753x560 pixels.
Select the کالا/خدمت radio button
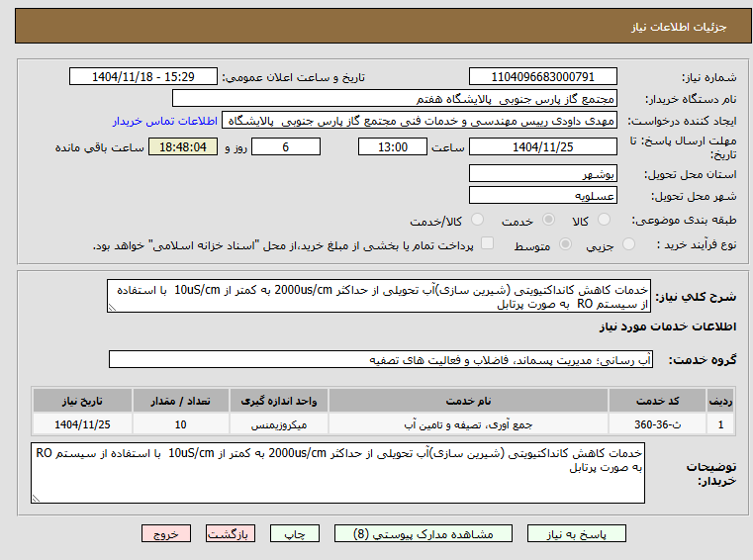(x=477, y=220)
